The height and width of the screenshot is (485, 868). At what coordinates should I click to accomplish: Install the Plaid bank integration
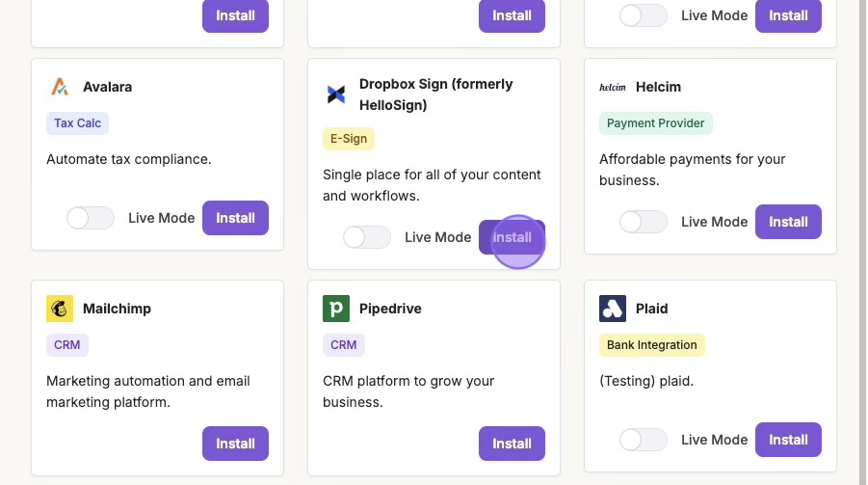[x=788, y=440]
